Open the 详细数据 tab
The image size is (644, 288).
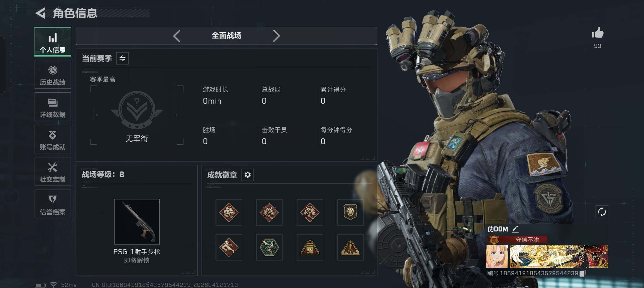(53, 107)
